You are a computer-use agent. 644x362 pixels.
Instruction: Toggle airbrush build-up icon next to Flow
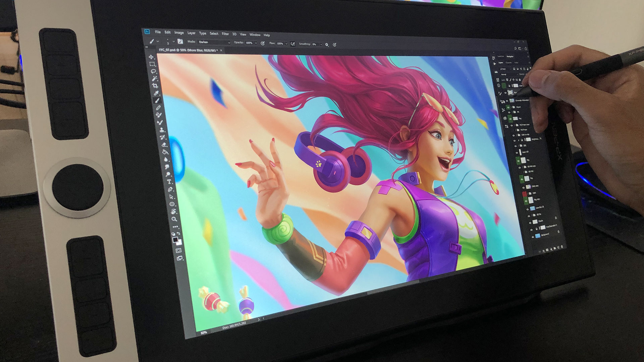click(x=292, y=44)
